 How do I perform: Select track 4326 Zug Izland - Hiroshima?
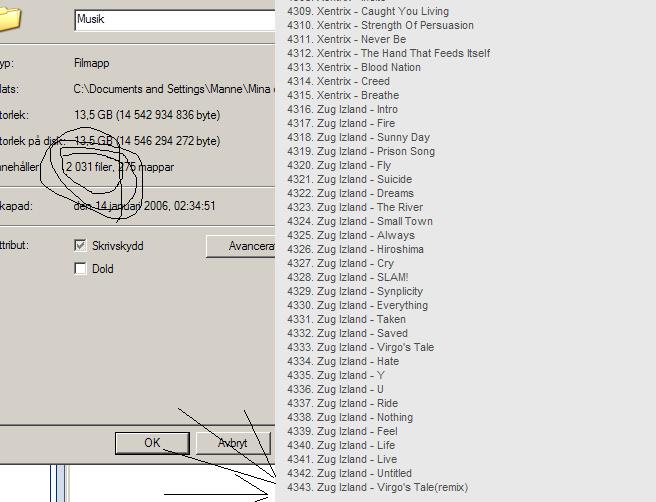pos(355,249)
